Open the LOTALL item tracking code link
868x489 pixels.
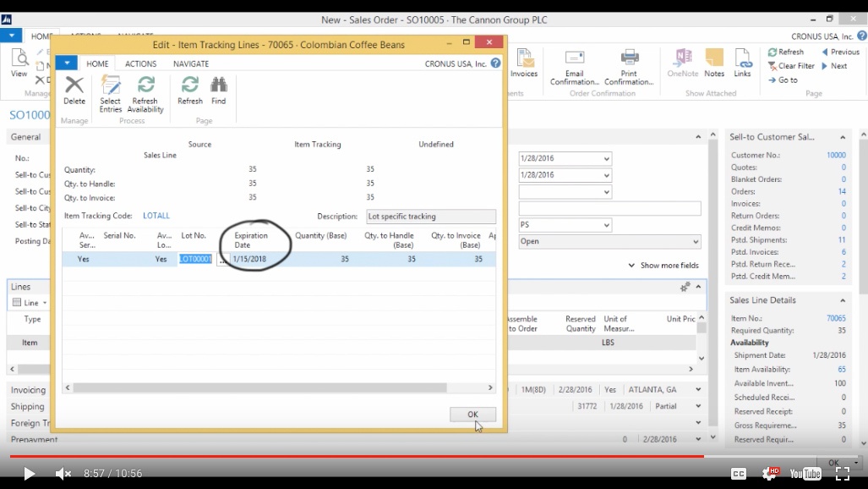156,216
